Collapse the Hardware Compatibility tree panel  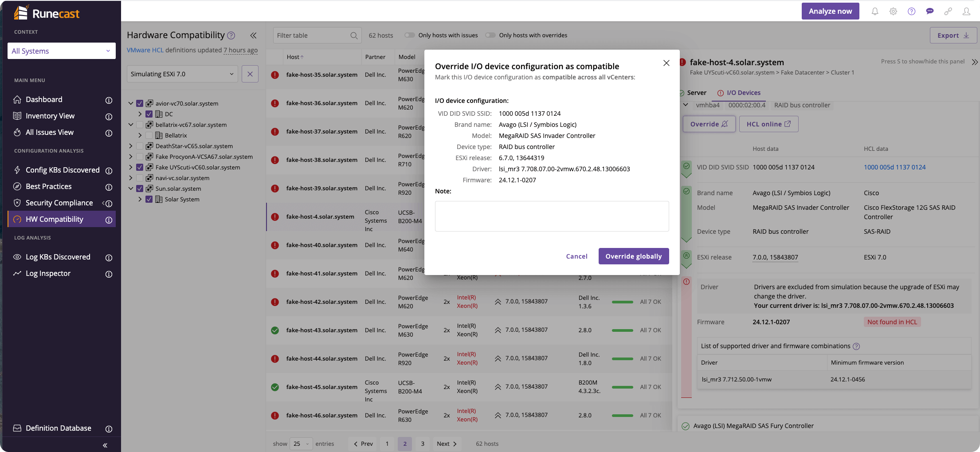[x=253, y=35]
